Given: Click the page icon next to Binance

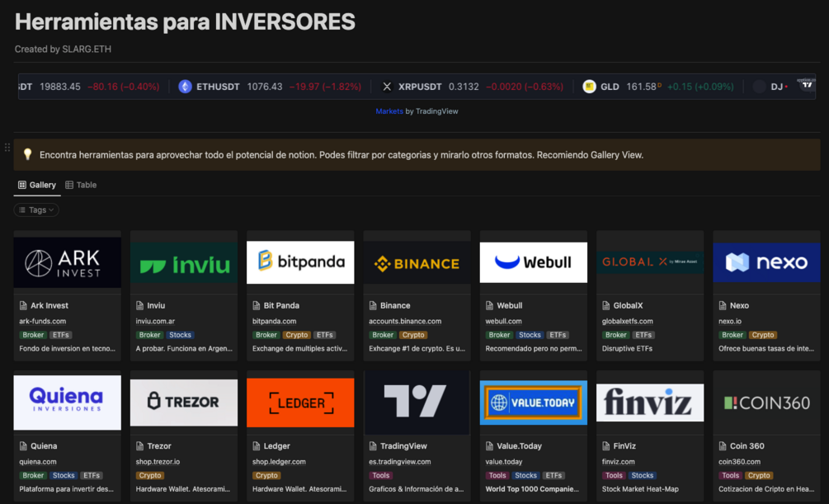Looking at the screenshot, I should pyautogui.click(x=373, y=305).
